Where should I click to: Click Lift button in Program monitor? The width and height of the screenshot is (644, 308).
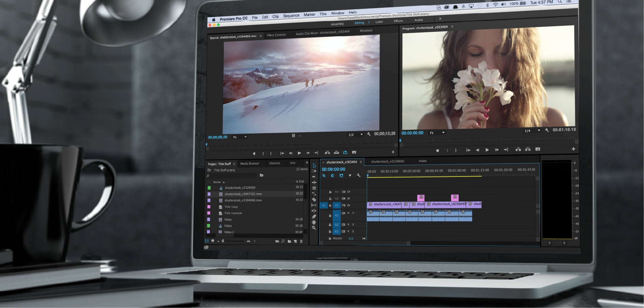(x=518, y=149)
